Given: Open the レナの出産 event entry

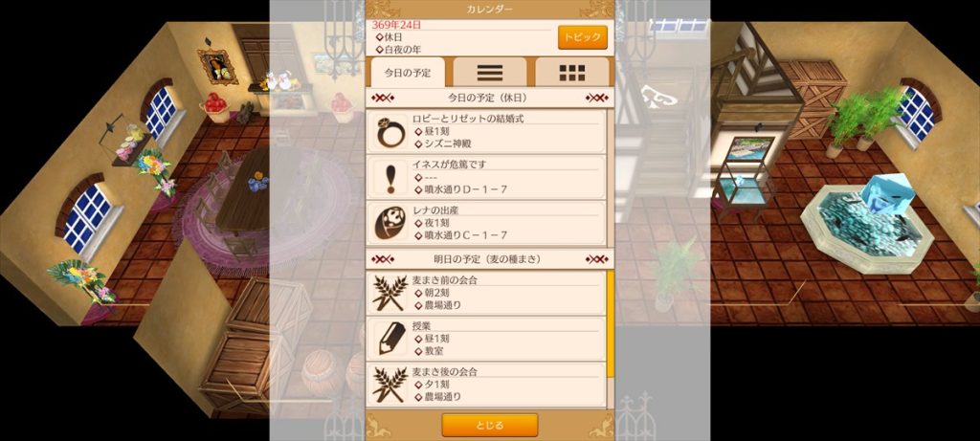Looking at the screenshot, I should pyautogui.click(x=487, y=224).
